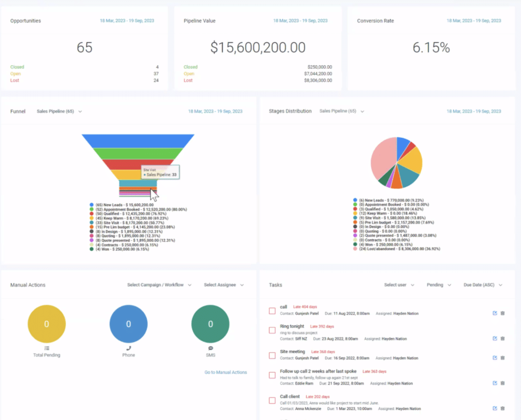521x420 pixels.
Task: Open the 'Pending' task status filter
Action: (x=438, y=285)
